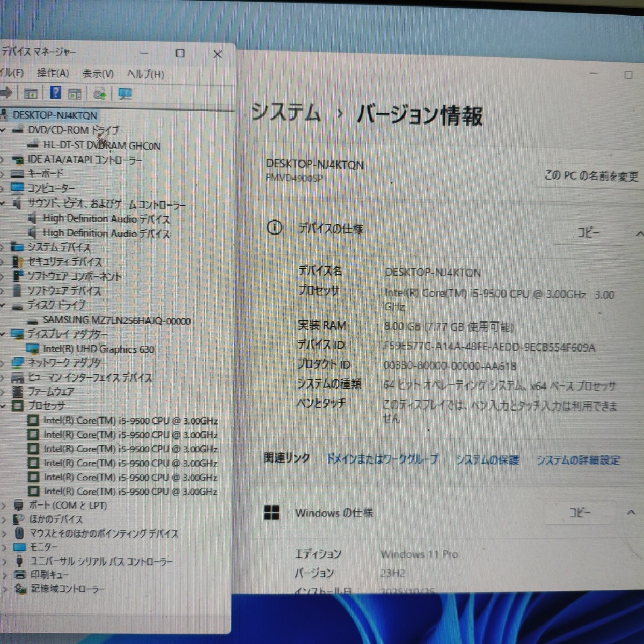The image size is (644, 644).
Task: Click the Windows 11 Pro edition text
Action: [x=419, y=554]
